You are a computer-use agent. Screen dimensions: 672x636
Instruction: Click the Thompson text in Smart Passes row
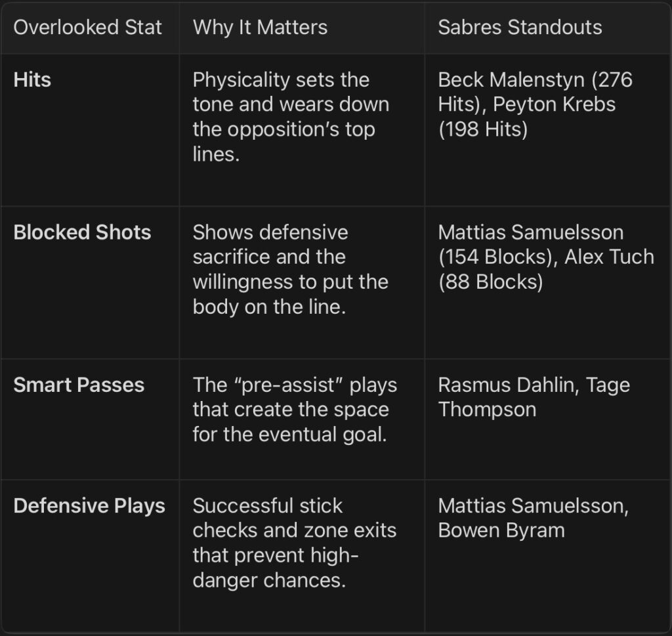(488, 410)
